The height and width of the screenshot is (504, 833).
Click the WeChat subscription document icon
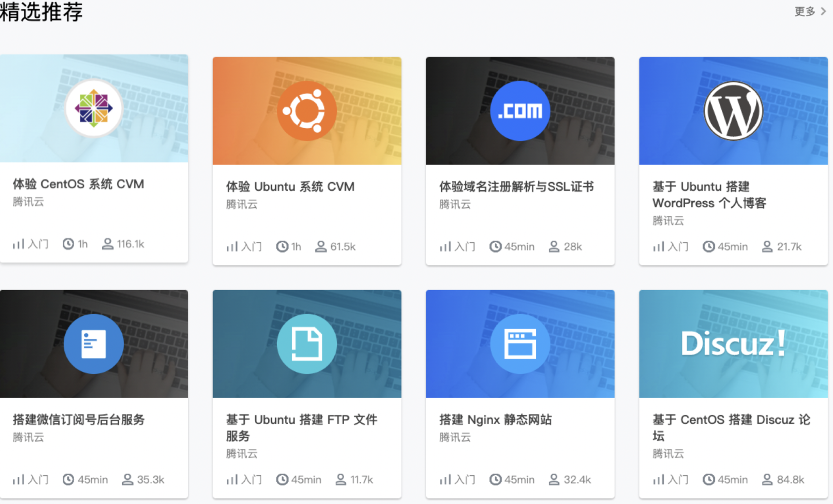tap(94, 344)
